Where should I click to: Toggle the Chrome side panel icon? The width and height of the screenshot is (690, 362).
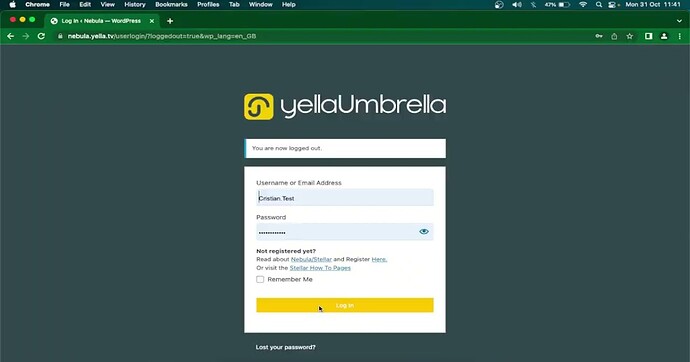click(x=648, y=36)
